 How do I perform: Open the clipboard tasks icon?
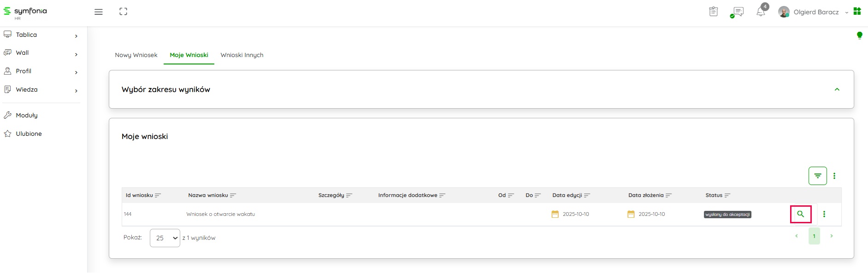coord(713,12)
